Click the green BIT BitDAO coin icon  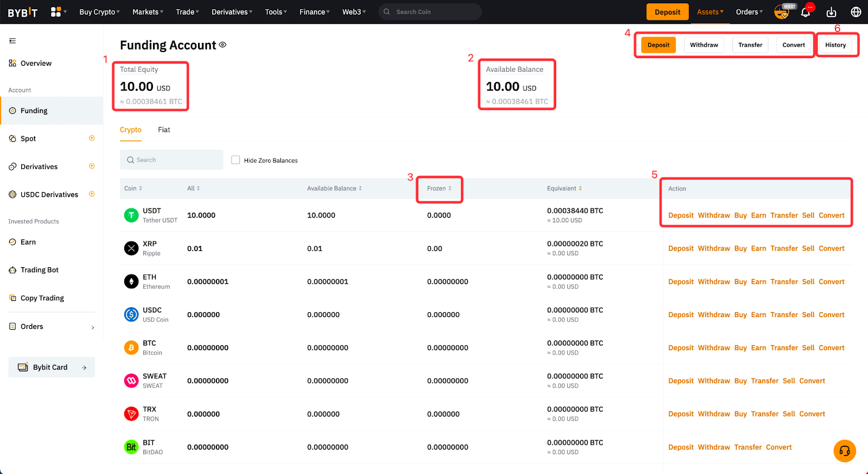tap(131, 447)
